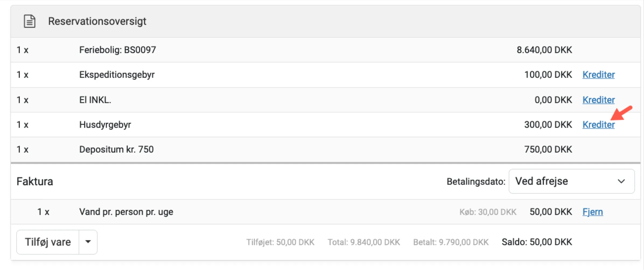
Task: Click the Køb: 30,00 DKK purchase price
Action: pyautogui.click(x=488, y=212)
